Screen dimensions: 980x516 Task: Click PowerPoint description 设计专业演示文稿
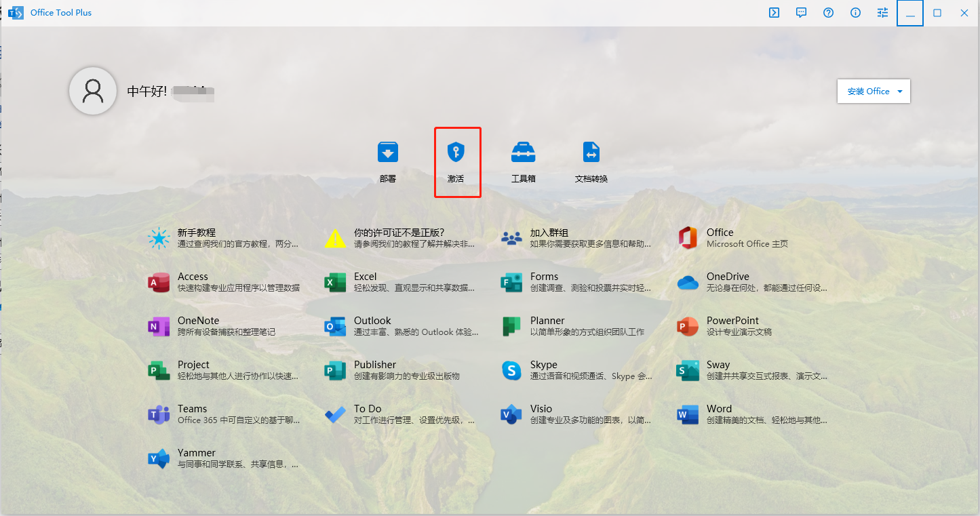(x=739, y=332)
